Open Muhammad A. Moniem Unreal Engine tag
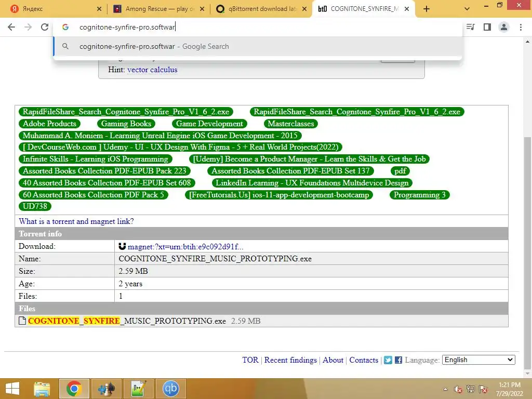Viewport: 532px width, 399px height. [x=160, y=136]
